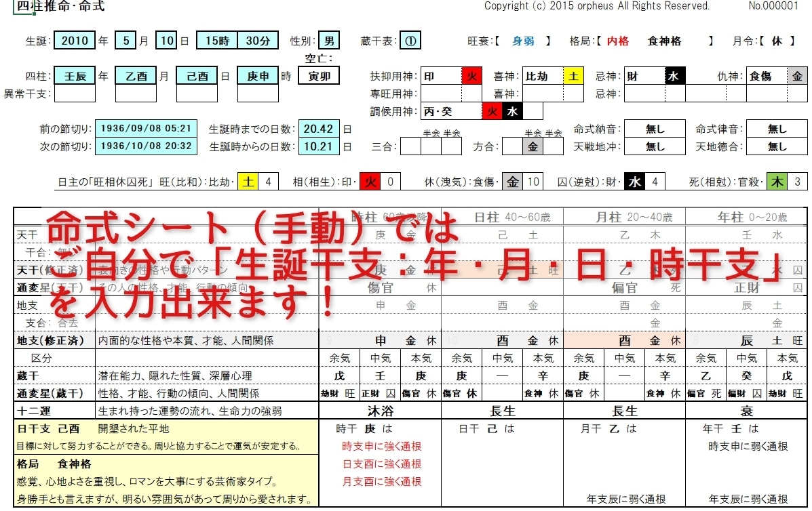Click the black 水 swatch beside 財
The height and width of the screenshot is (511, 812).
[675, 76]
